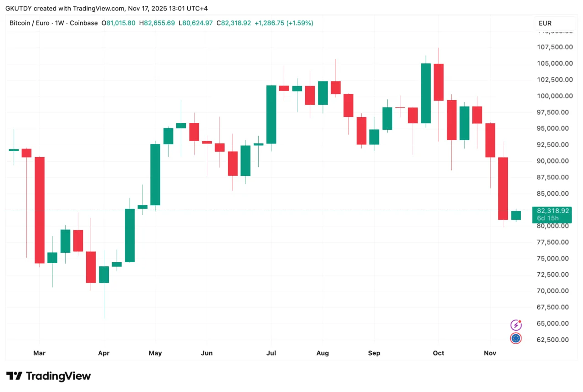Click the European Union flag event icon
Viewport: 583px width, 392px height.
tap(516, 338)
